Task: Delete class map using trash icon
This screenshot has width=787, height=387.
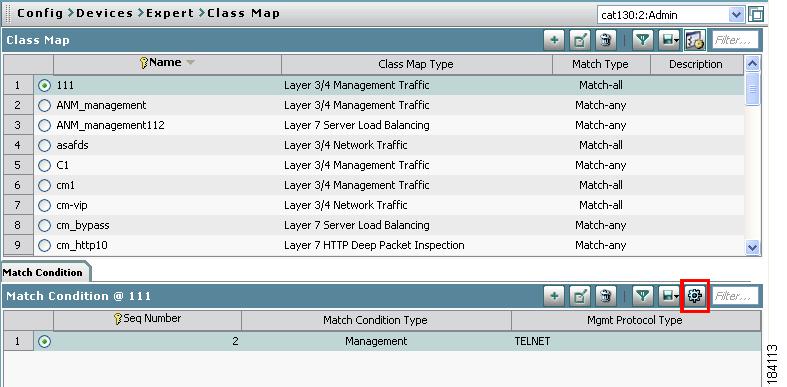Action: (606, 41)
